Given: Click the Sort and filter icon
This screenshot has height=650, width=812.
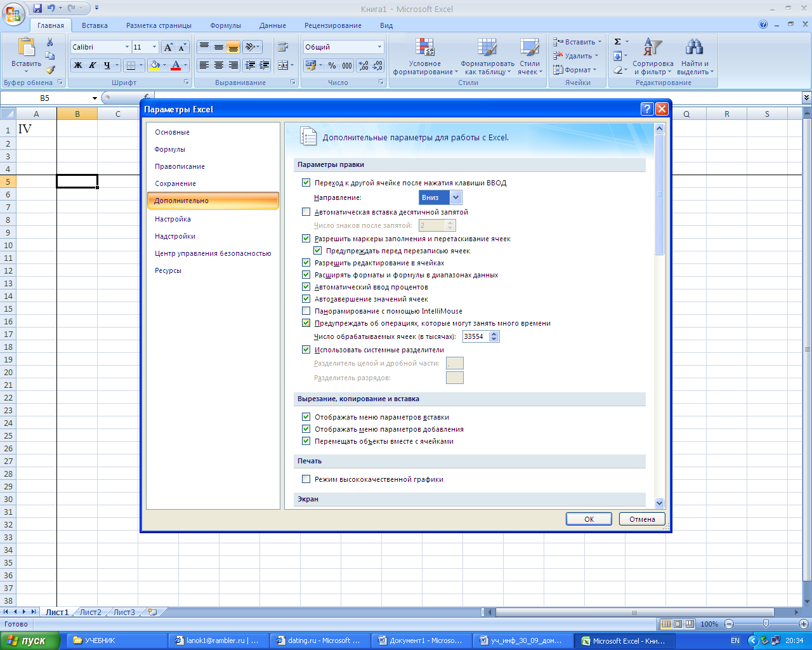Looking at the screenshot, I should [652, 48].
